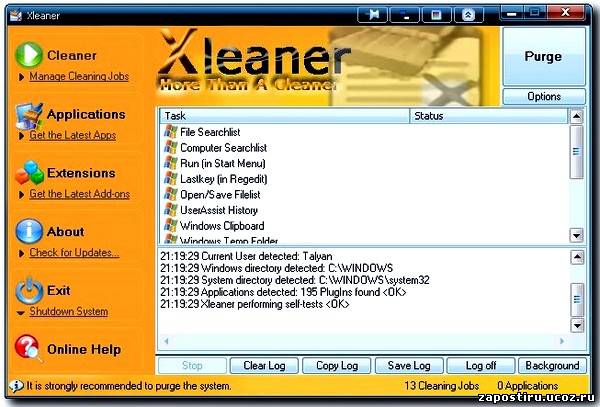Click the minimize-to-tray icon in title bar
Image resolution: width=600 pixels, height=407 pixels.
pos(404,15)
